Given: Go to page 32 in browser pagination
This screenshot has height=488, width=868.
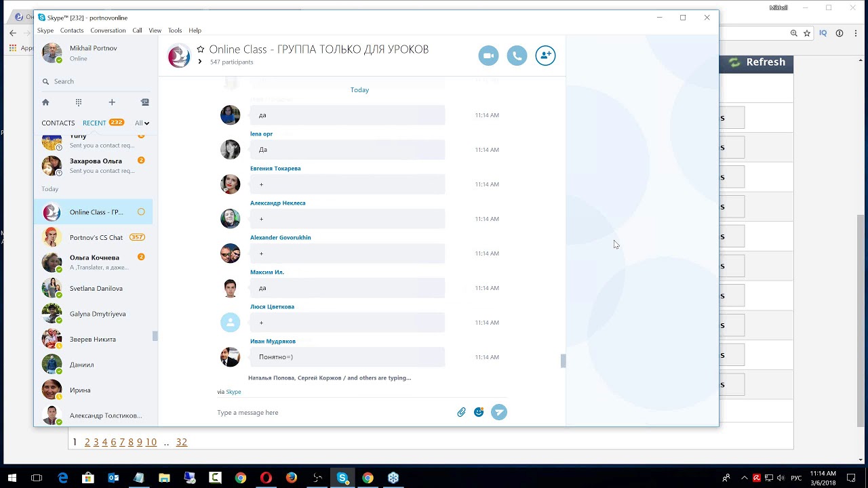Looking at the screenshot, I should click(182, 442).
